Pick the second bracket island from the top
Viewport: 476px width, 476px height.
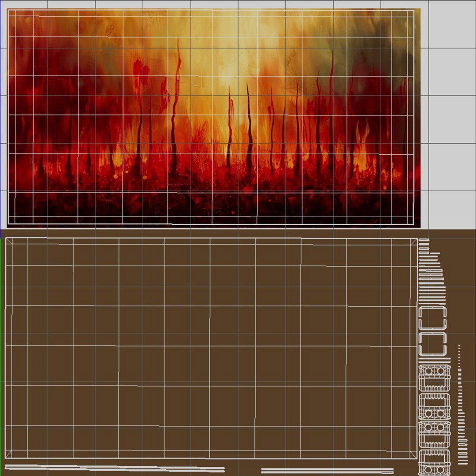434,406
